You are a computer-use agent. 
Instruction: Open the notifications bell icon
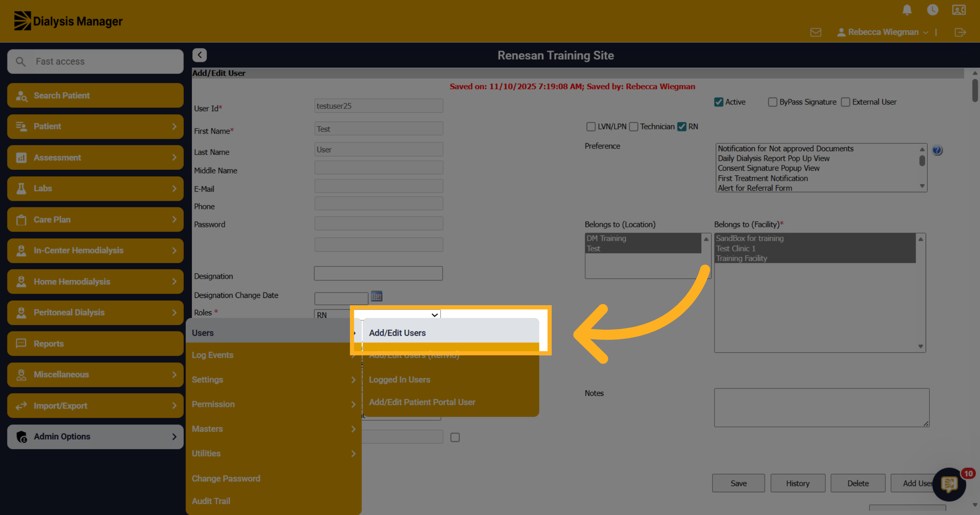[907, 9]
